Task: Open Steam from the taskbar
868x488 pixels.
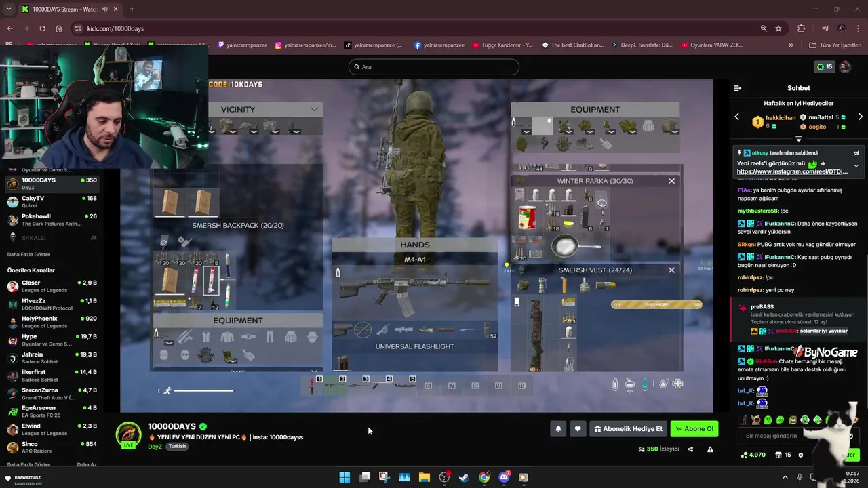Action: [x=464, y=477]
